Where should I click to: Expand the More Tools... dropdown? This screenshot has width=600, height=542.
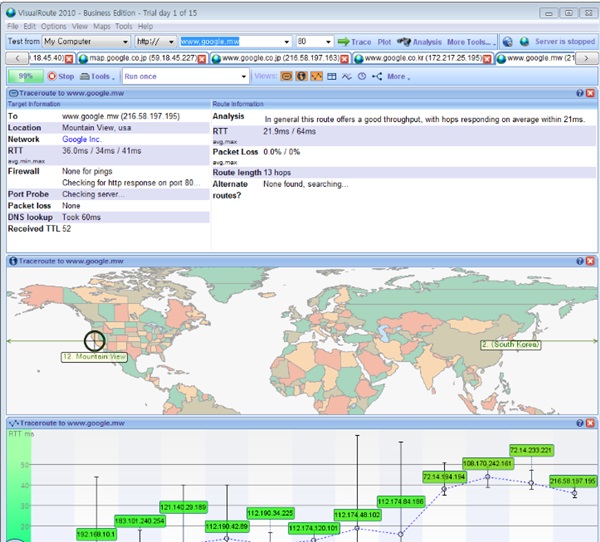tap(471, 42)
